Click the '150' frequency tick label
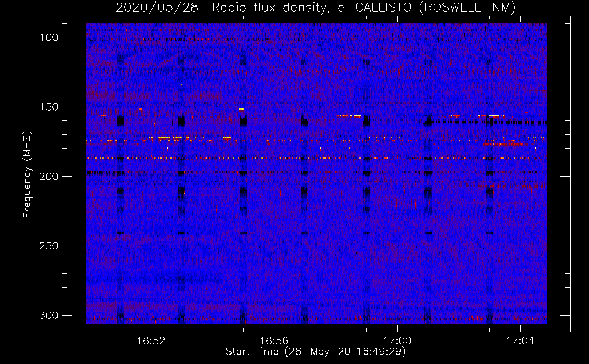 (49, 107)
